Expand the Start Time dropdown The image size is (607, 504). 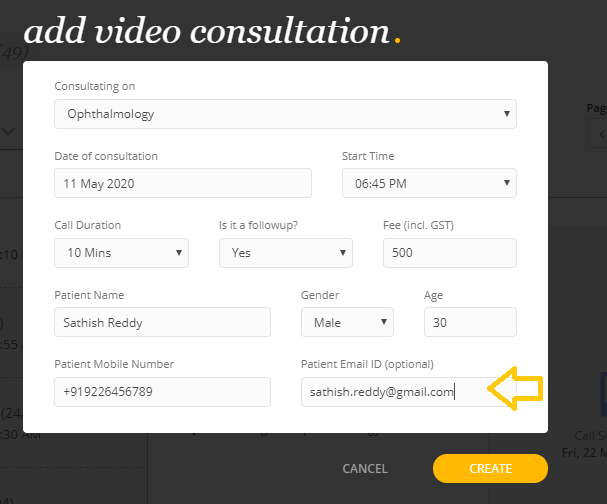click(429, 183)
